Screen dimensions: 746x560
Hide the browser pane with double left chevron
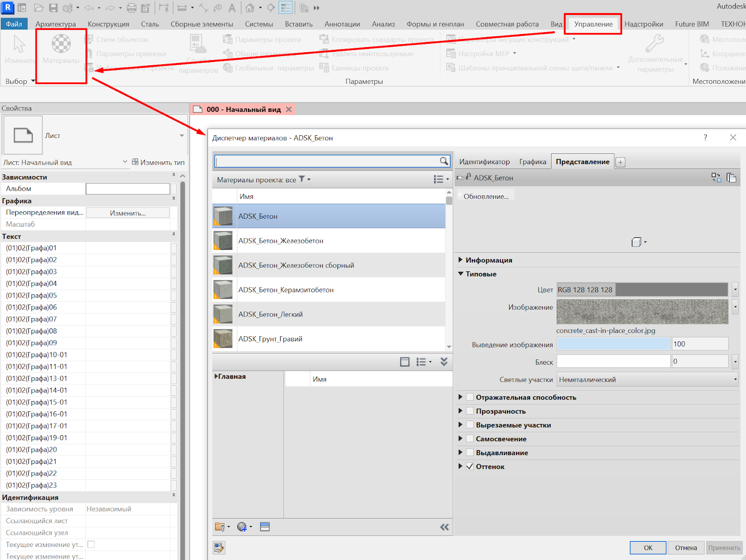click(444, 527)
